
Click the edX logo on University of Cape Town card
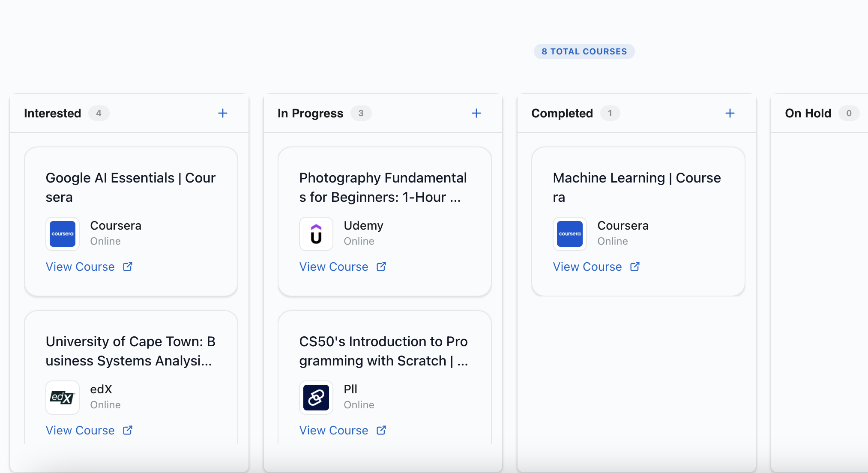coord(63,398)
